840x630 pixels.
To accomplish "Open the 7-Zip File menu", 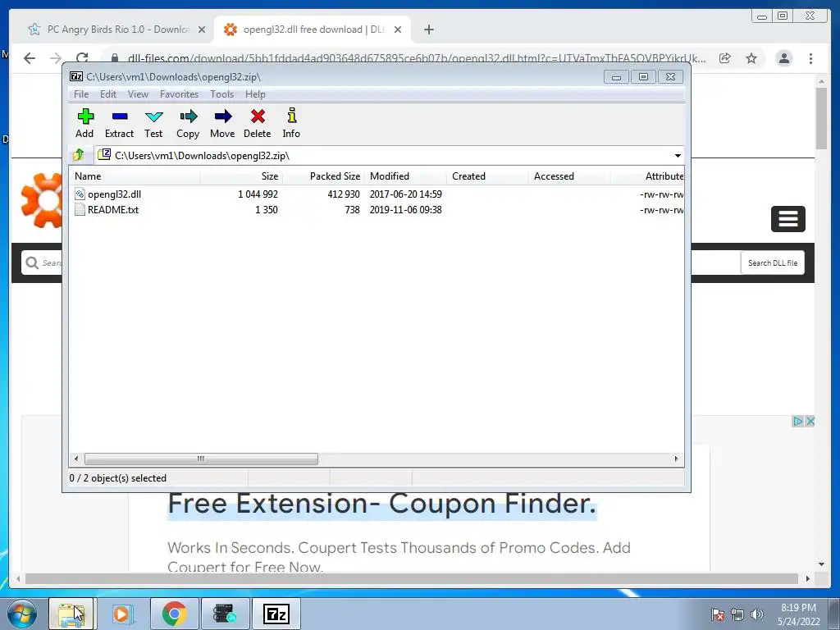I will pyautogui.click(x=81, y=94).
